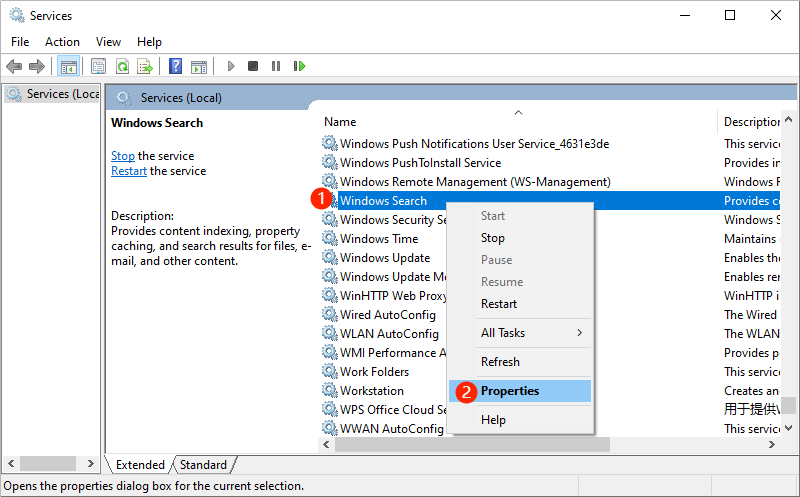Click gear icon beside Workstation
The image size is (800, 497).
tap(330, 390)
